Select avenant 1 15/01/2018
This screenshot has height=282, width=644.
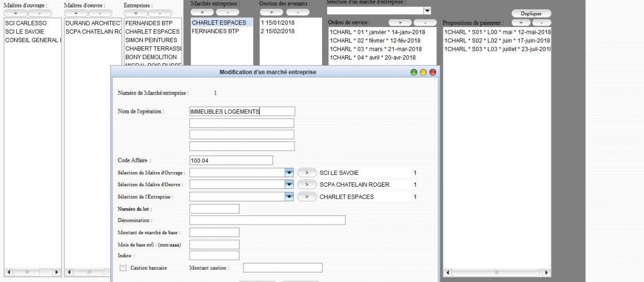tap(290, 23)
